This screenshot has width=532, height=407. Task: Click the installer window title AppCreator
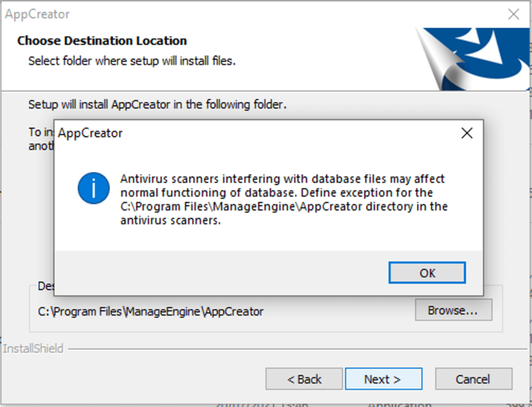[x=37, y=14]
